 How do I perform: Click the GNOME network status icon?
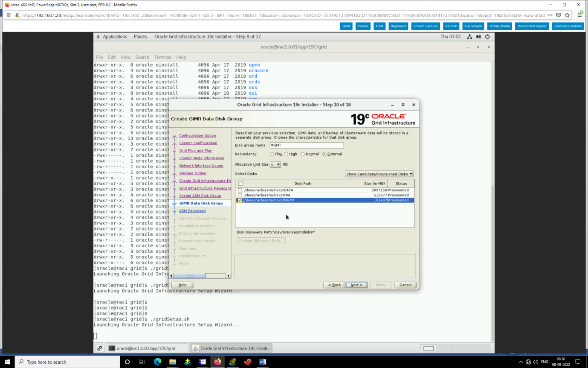[x=469, y=37]
